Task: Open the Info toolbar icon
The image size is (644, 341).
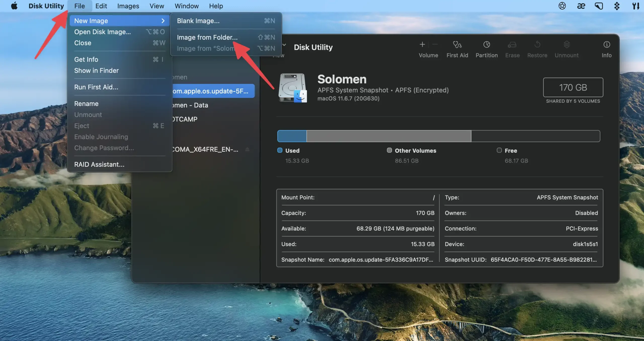Action: coord(607,45)
